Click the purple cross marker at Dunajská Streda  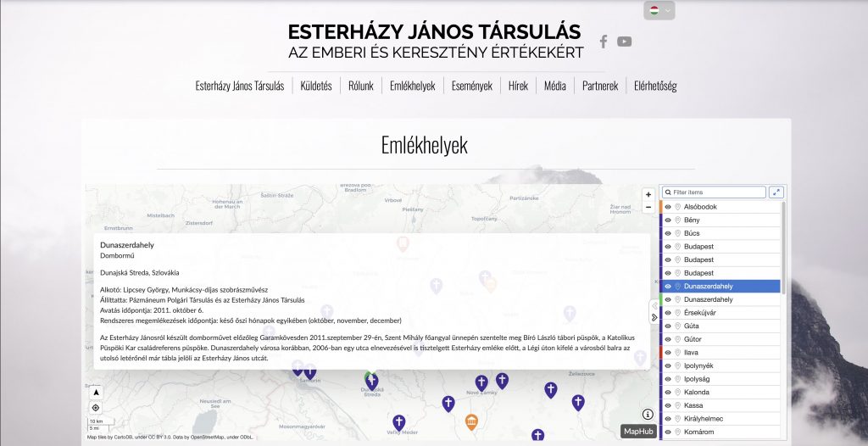373,382
